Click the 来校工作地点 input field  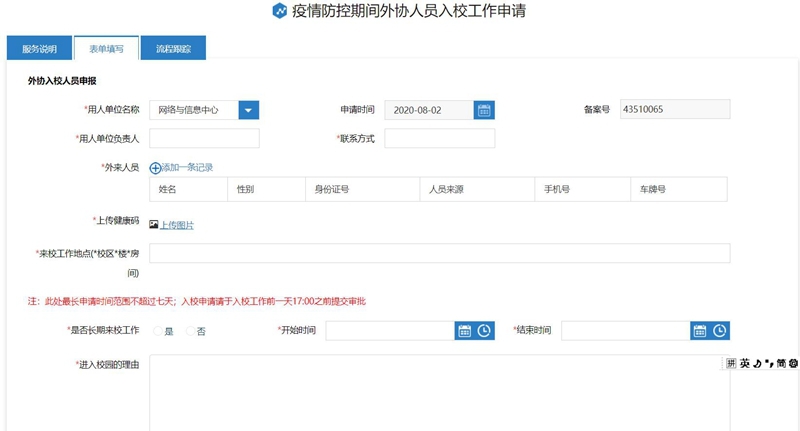439,253
